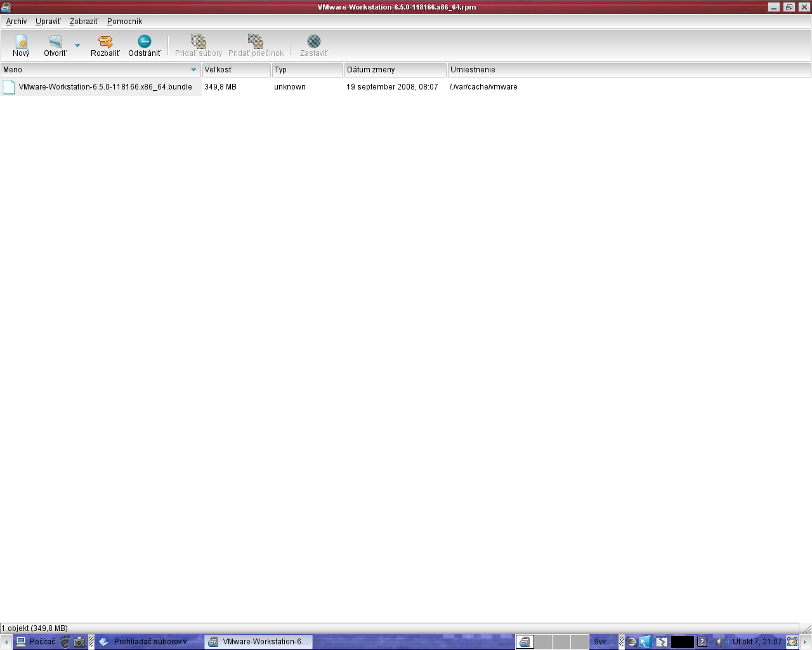Image resolution: width=812 pixels, height=650 pixels.
Task: Open the Počítač panel menu
Action: click(x=36, y=642)
